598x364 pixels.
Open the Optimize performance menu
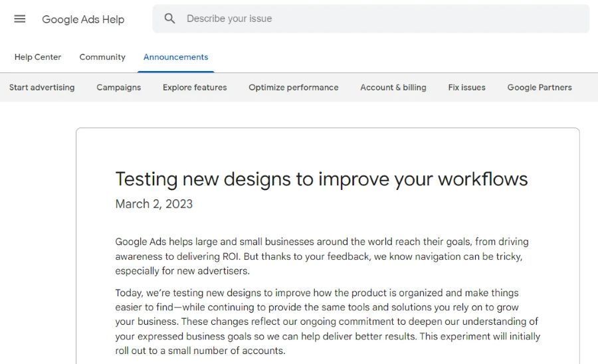pyautogui.click(x=294, y=87)
